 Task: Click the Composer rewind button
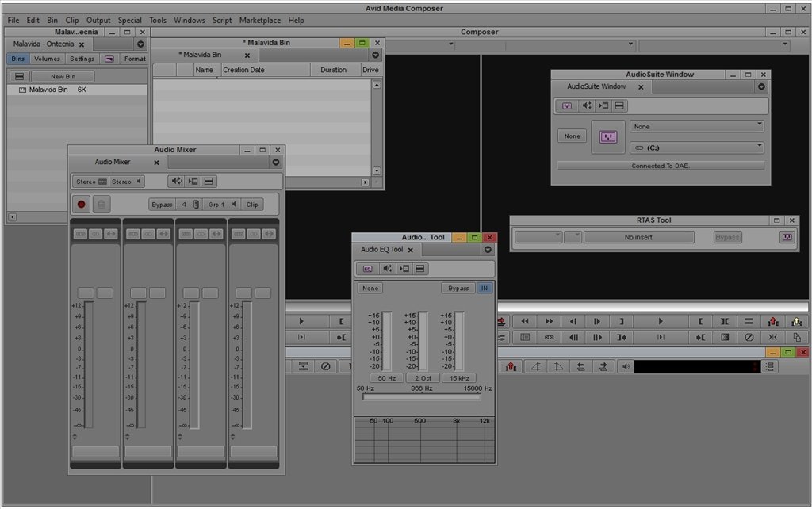(x=525, y=322)
